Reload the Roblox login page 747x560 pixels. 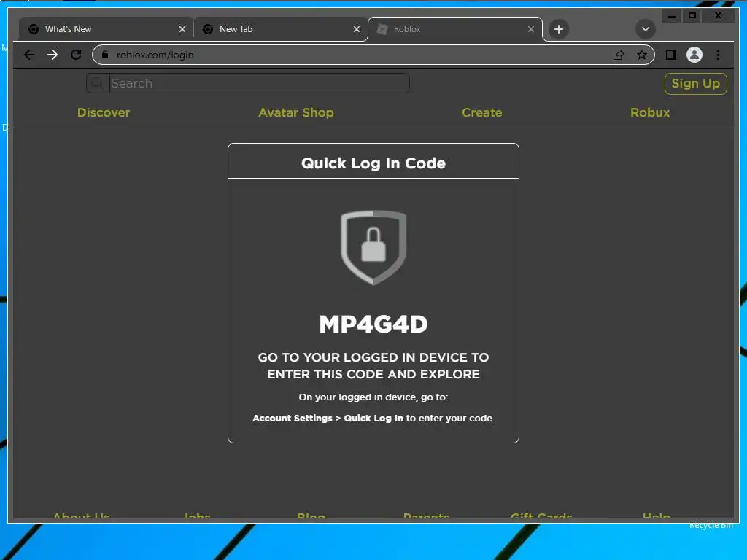(x=76, y=55)
